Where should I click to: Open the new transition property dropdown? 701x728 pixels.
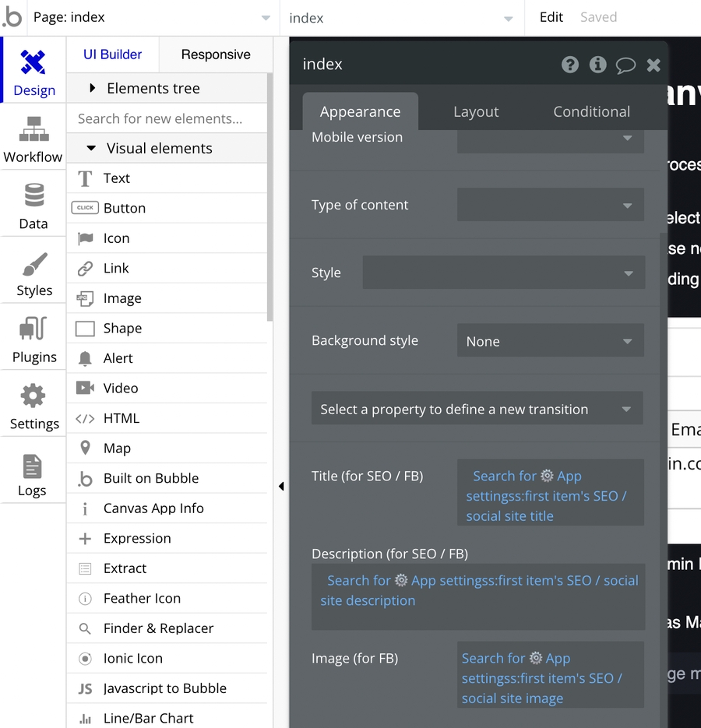tap(477, 409)
